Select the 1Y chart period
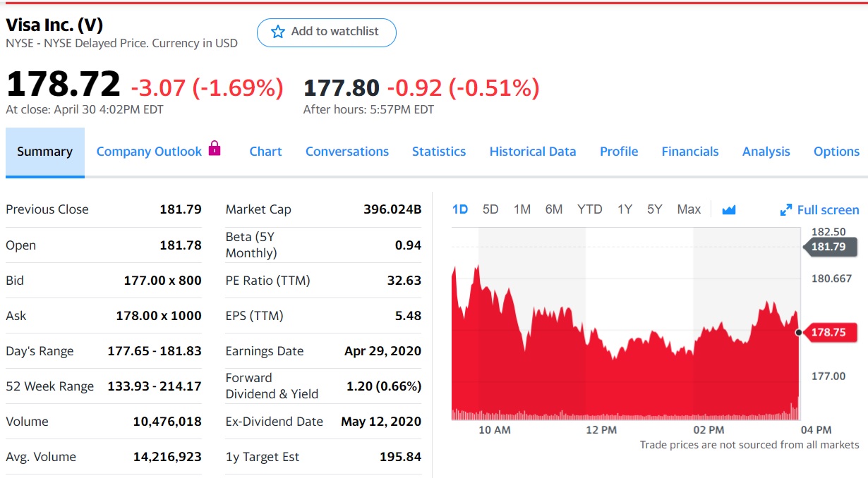 point(624,209)
